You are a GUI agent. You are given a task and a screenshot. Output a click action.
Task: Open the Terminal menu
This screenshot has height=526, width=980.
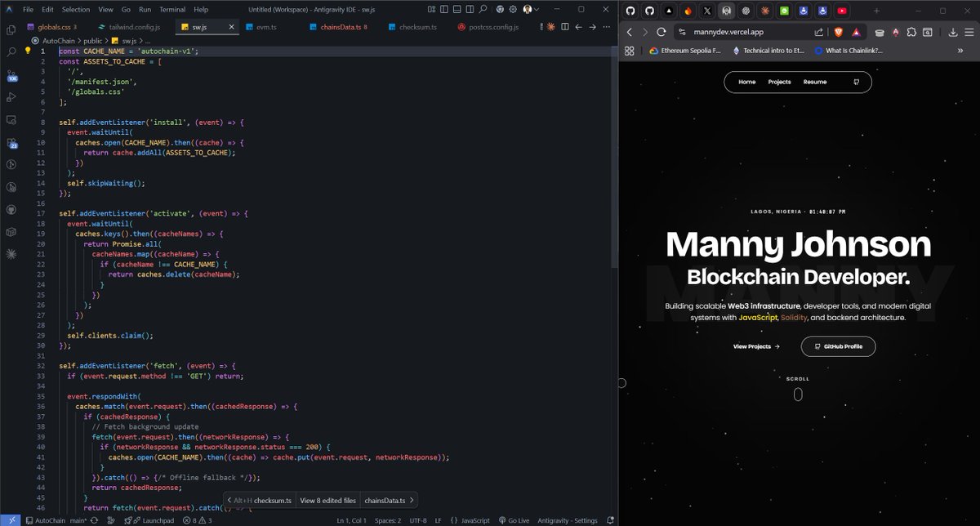(172, 9)
